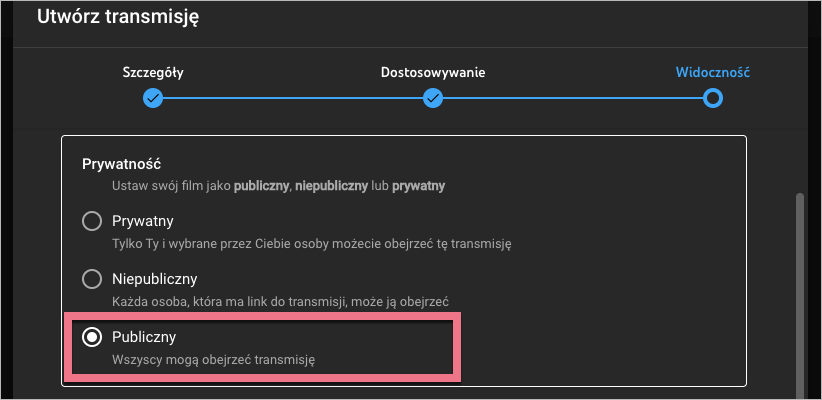Click the Widoczność step circle icon
822x400 pixels.
[x=713, y=98]
